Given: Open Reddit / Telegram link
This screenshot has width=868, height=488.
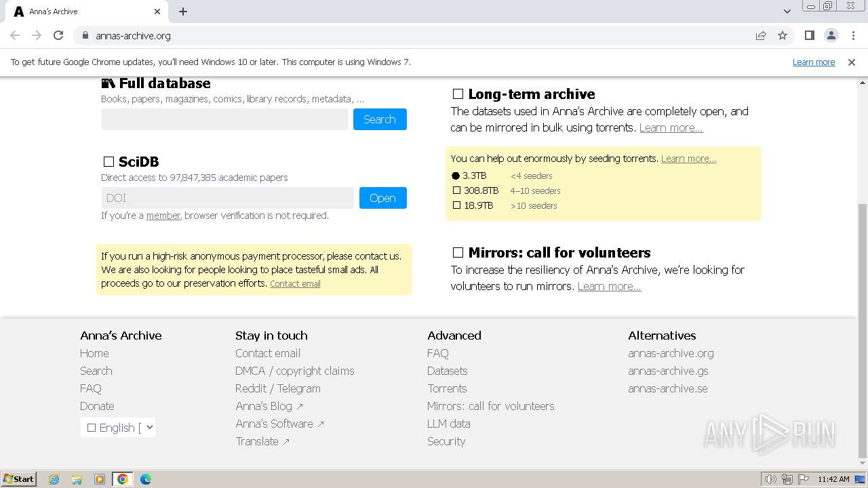Looking at the screenshot, I should [278, 388].
